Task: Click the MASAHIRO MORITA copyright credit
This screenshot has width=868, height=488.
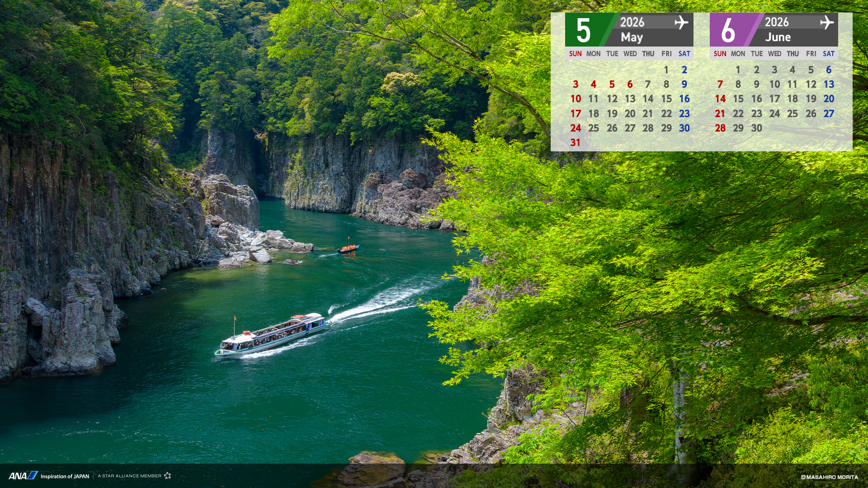Action: (x=829, y=477)
